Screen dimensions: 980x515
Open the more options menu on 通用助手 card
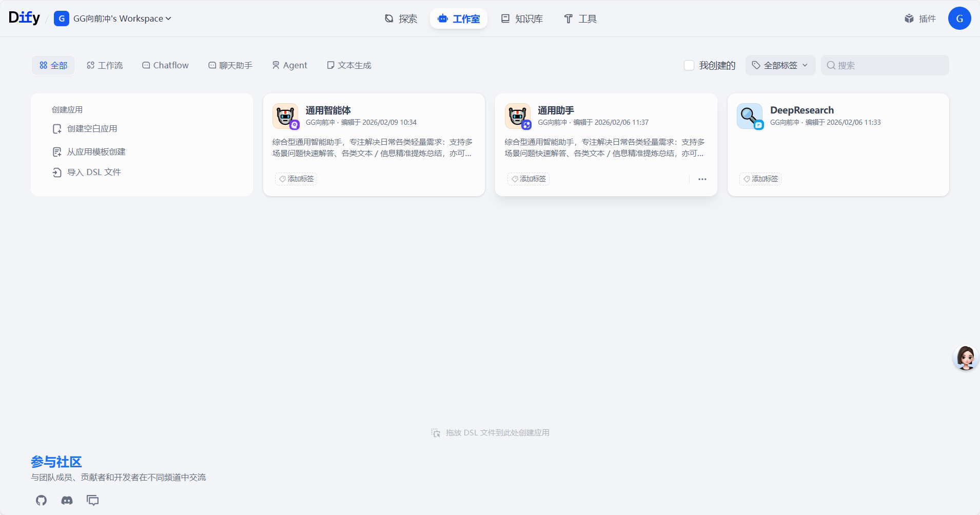click(x=701, y=179)
